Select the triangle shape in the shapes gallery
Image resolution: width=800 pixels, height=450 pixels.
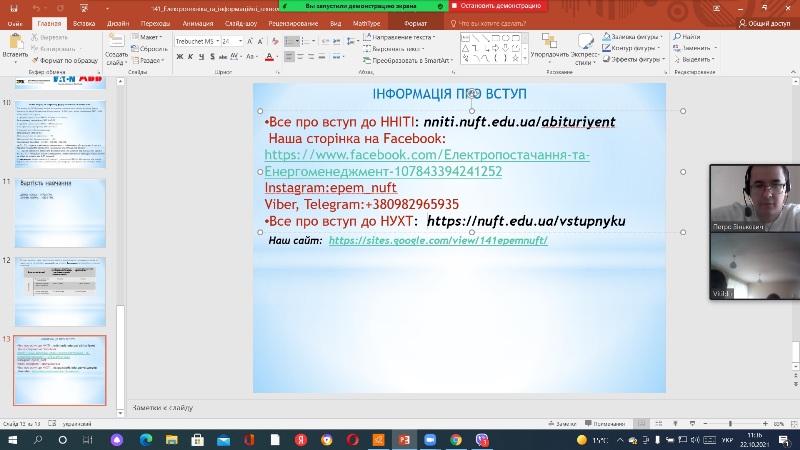(466, 48)
